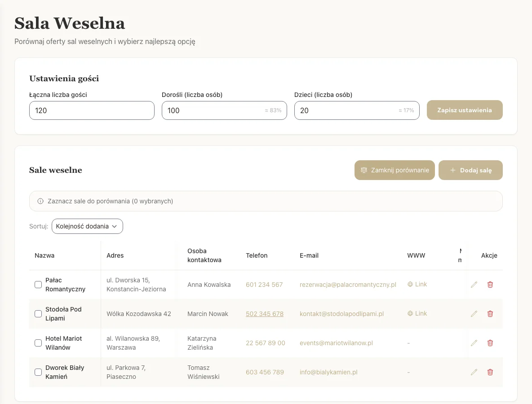Open edit for Dworek Biały Kamień
Viewport: 532px width, 404px height.
coord(474,372)
